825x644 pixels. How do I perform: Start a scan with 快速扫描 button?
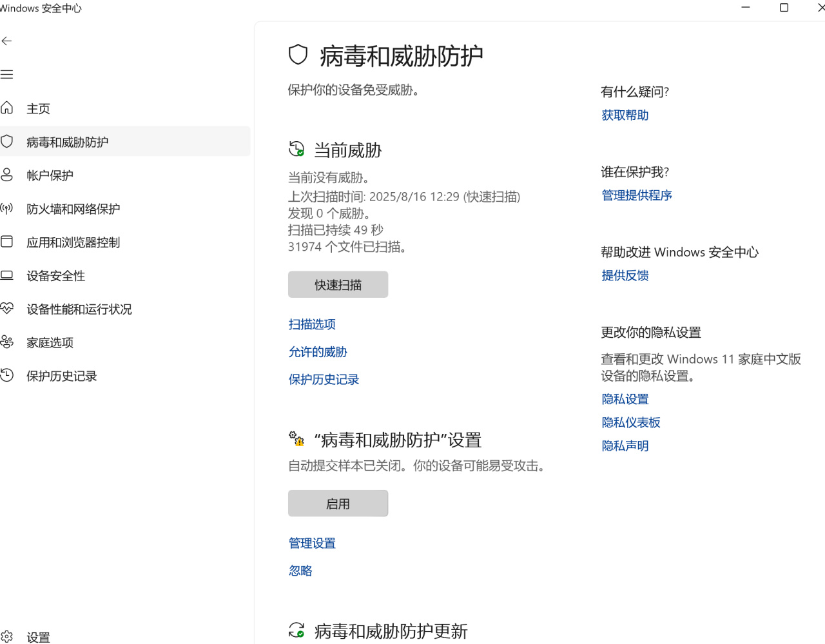[338, 285]
